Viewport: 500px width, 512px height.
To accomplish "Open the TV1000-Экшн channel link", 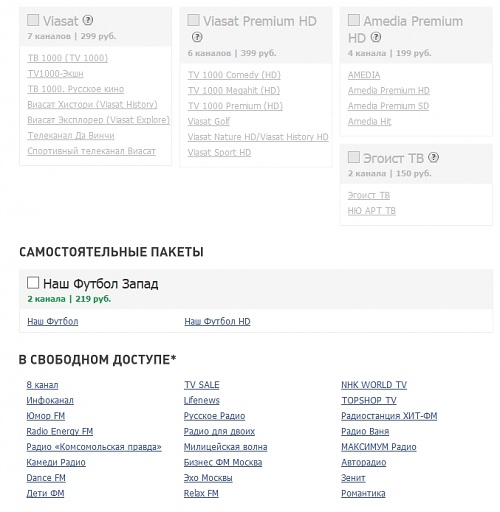I will coord(55,74).
